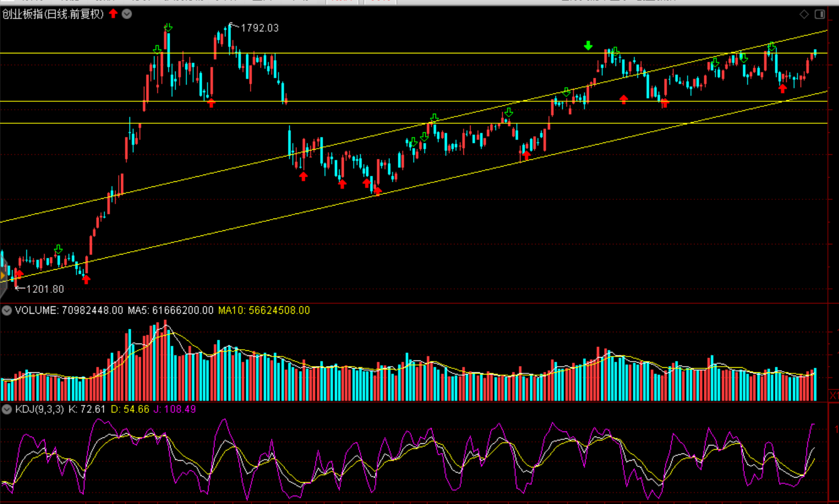Click the yellow MA10 volume label
The width and height of the screenshot is (839, 504).
point(264,310)
